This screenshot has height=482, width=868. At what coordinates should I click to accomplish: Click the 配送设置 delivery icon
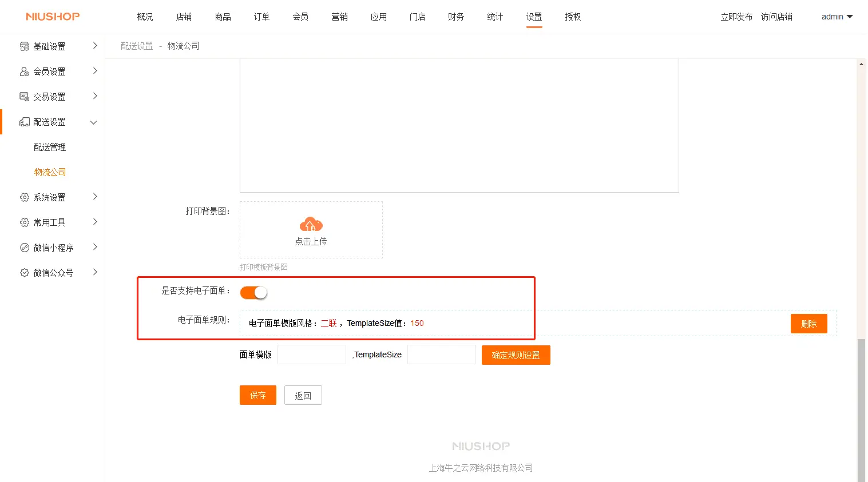[25, 122]
